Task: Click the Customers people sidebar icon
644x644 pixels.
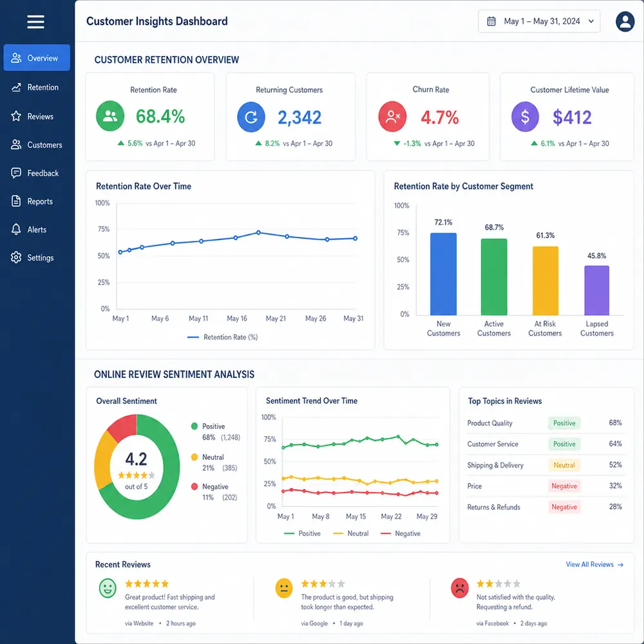Action: (16, 144)
